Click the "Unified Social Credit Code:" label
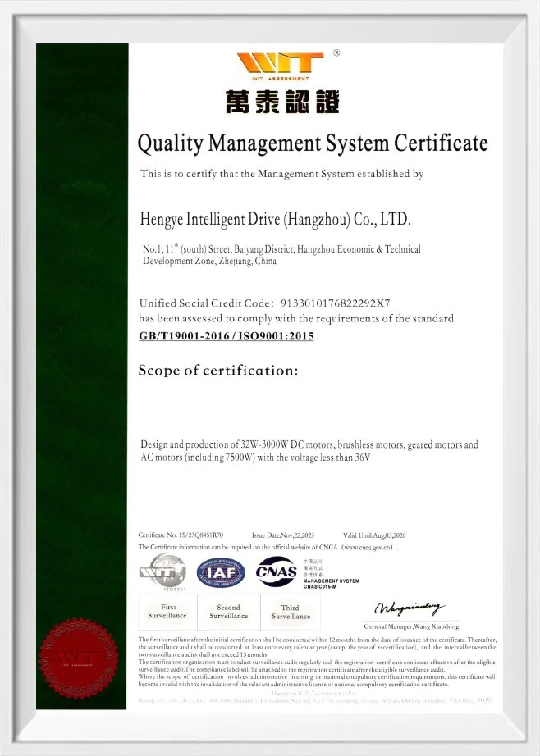 point(207,303)
